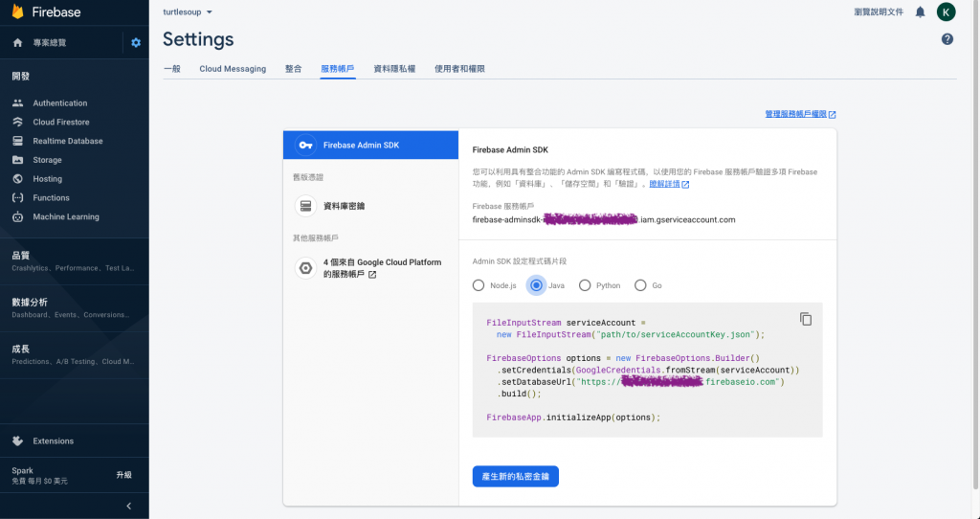This screenshot has height=519, width=980.
Task: Select the Java radio button
Action: coord(536,285)
